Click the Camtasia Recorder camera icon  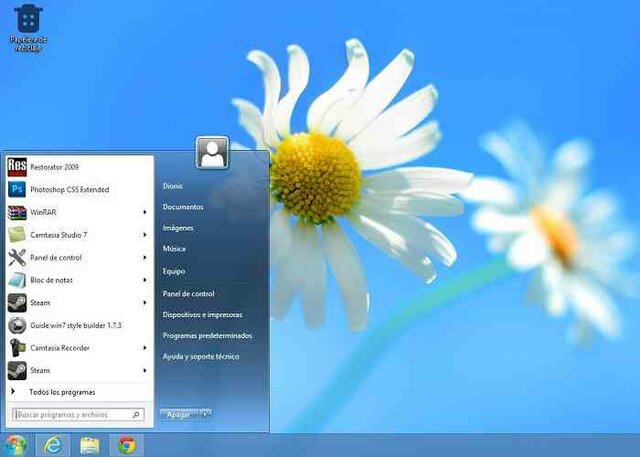pyautogui.click(x=17, y=348)
